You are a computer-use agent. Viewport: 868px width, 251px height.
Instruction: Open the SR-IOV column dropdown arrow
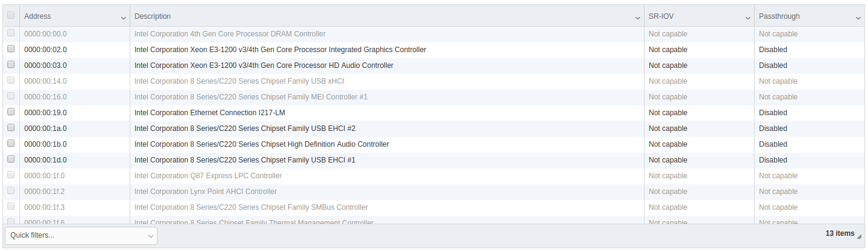747,18
